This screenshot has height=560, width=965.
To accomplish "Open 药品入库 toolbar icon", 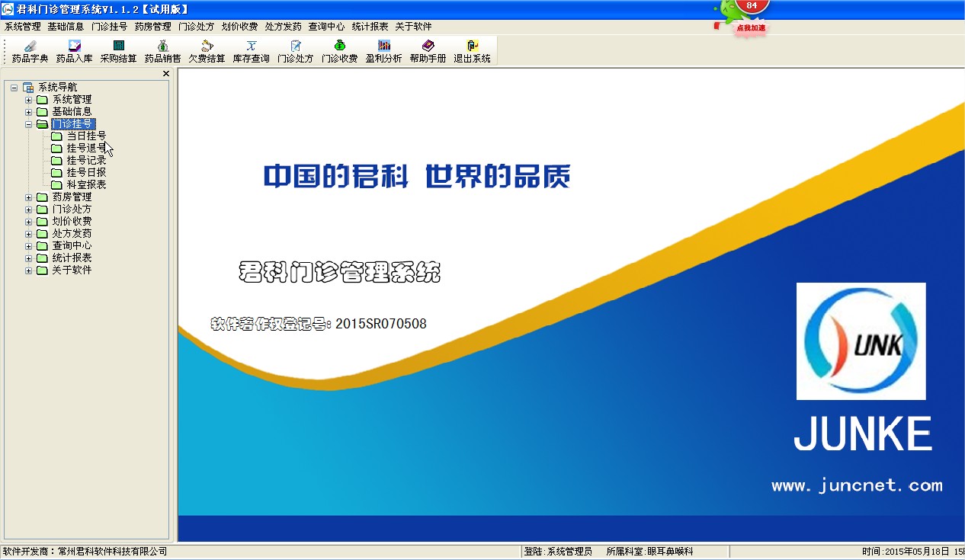I will tap(74, 51).
